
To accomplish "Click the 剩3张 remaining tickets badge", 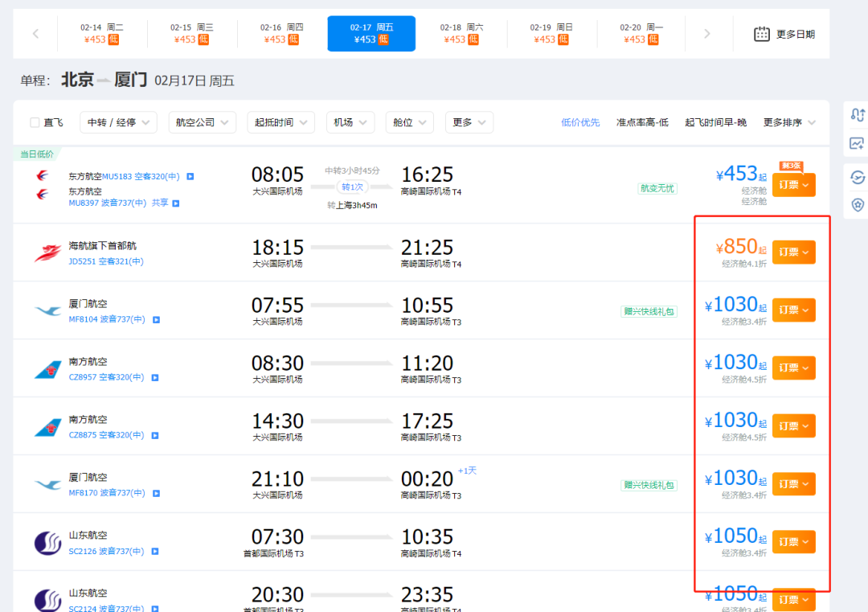I will 791,166.
